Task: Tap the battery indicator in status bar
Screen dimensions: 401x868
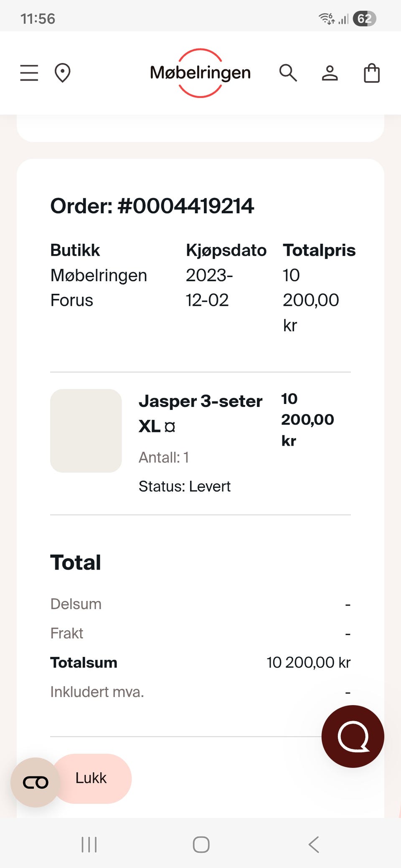Action: point(365,19)
